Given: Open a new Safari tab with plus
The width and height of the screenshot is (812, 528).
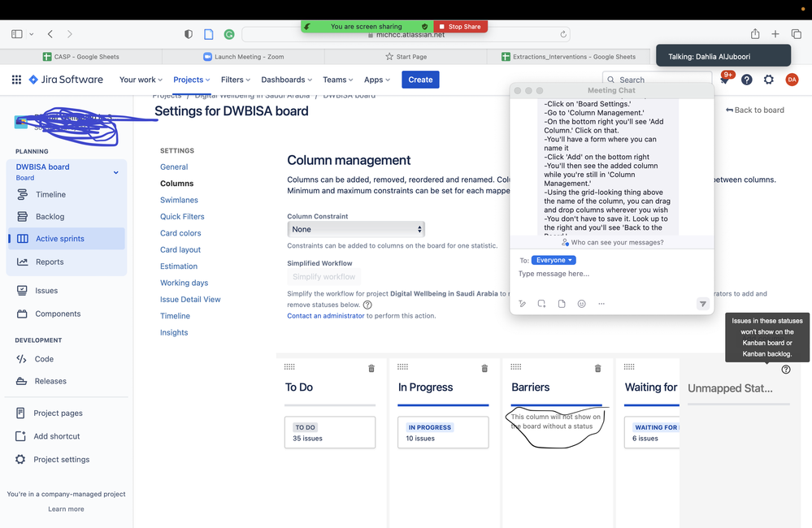Looking at the screenshot, I should [775, 34].
